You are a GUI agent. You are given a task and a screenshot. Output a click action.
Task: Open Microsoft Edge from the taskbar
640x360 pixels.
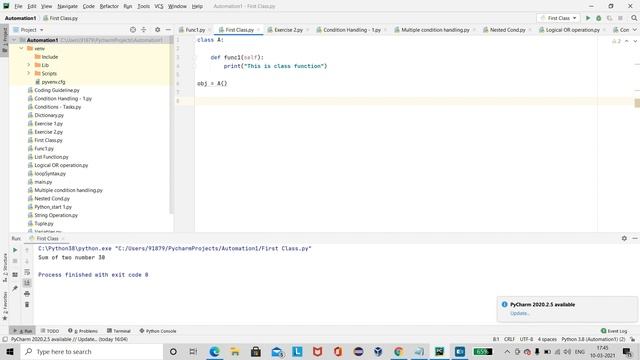click(x=215, y=351)
